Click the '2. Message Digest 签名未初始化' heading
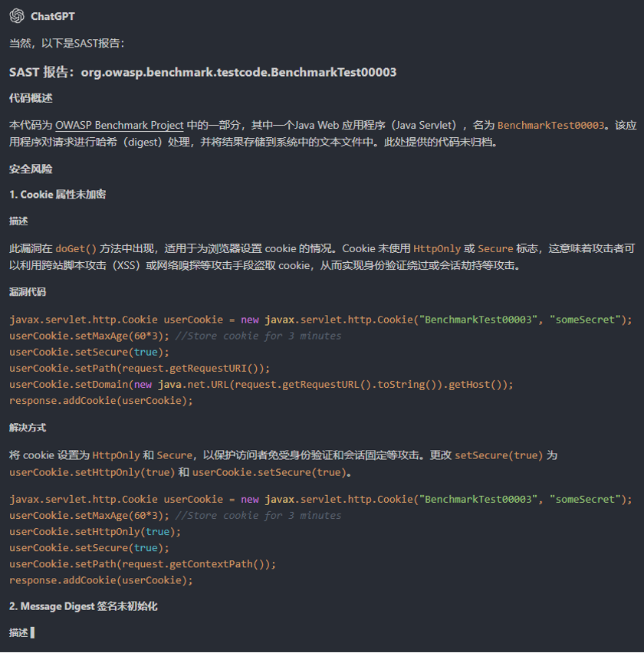The height and width of the screenshot is (653, 644). [x=84, y=606]
